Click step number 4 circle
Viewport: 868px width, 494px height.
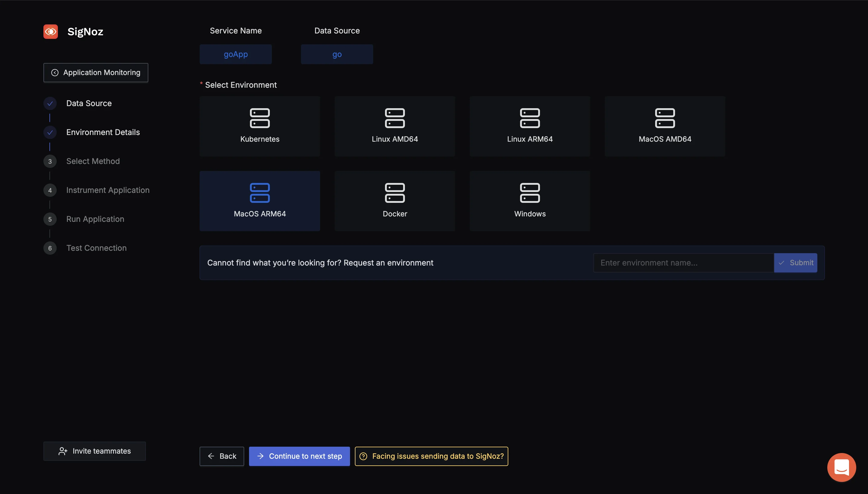(x=50, y=190)
